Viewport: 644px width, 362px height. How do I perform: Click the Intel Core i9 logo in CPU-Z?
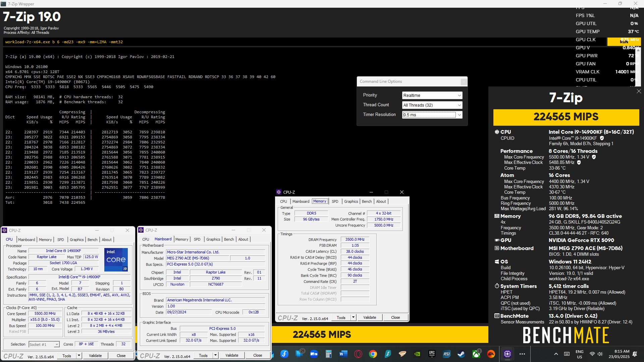point(116,260)
